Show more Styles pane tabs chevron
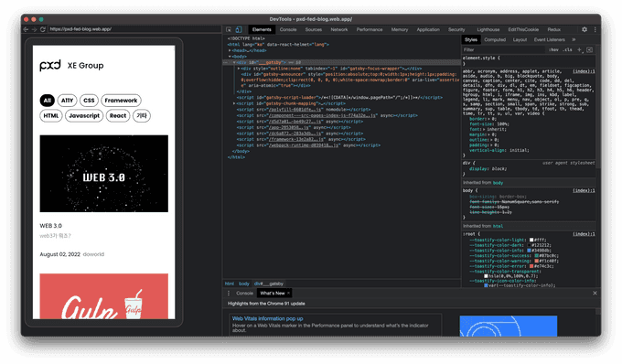Screen dimensions: 622x364 574,39
